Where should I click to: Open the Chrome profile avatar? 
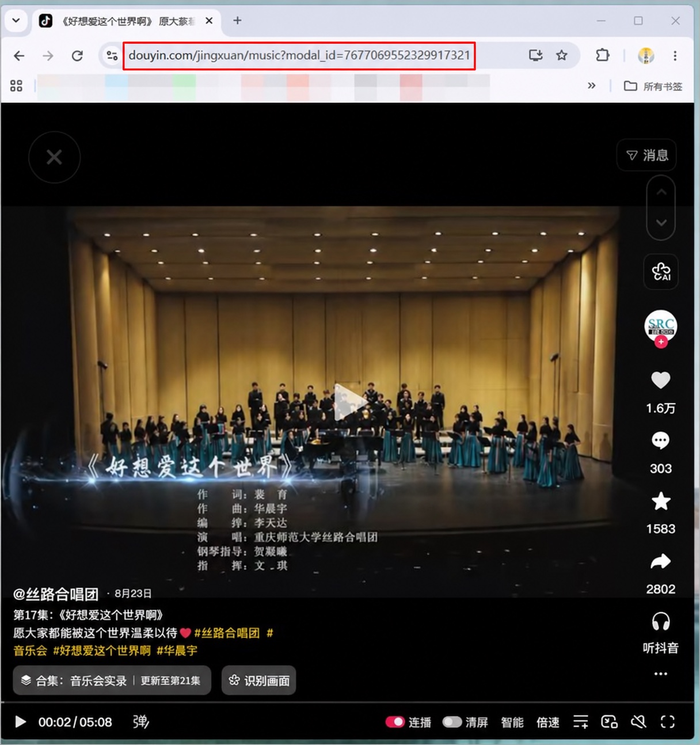646,55
